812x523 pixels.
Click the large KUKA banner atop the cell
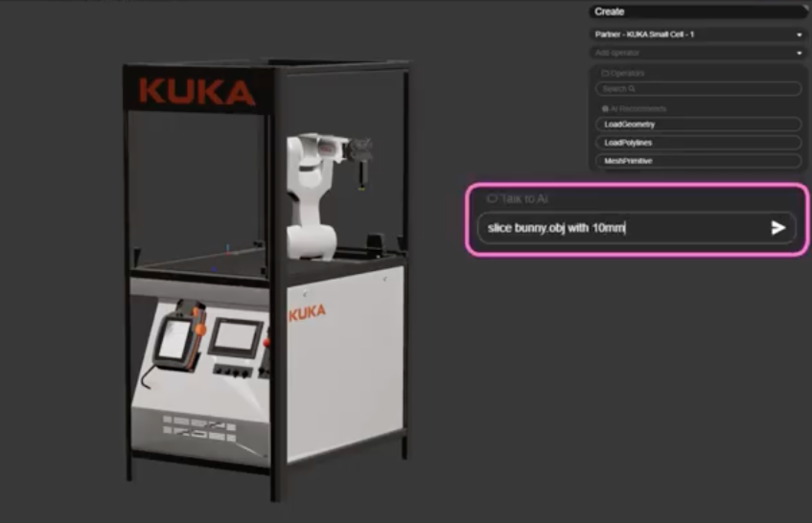197,92
